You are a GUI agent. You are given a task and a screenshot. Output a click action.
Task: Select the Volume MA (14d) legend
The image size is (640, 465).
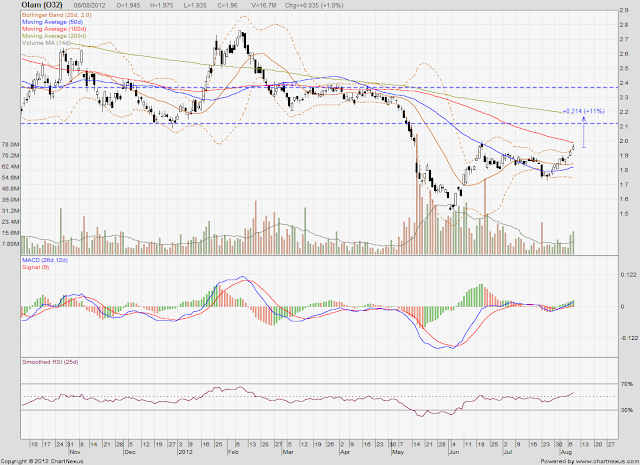pos(47,42)
